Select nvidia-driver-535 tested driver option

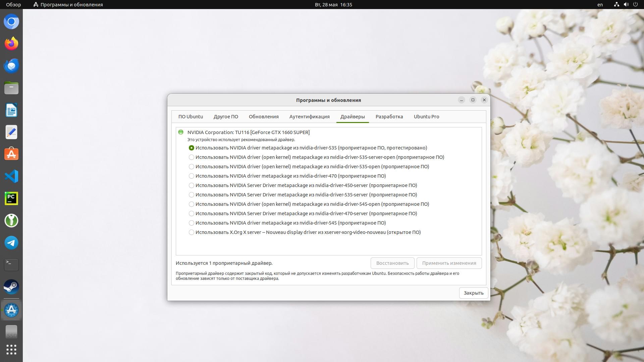coord(308,148)
